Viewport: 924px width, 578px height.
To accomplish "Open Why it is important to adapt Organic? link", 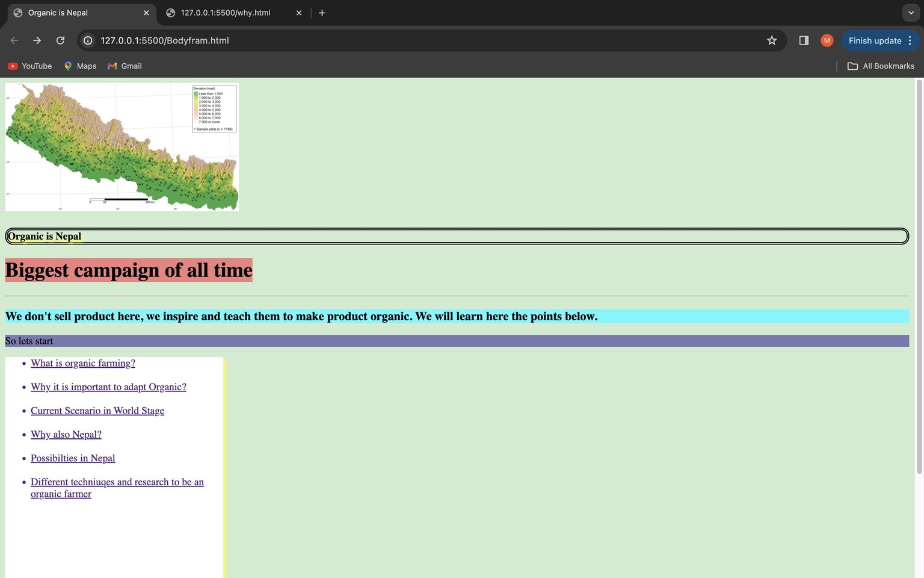I will [108, 387].
